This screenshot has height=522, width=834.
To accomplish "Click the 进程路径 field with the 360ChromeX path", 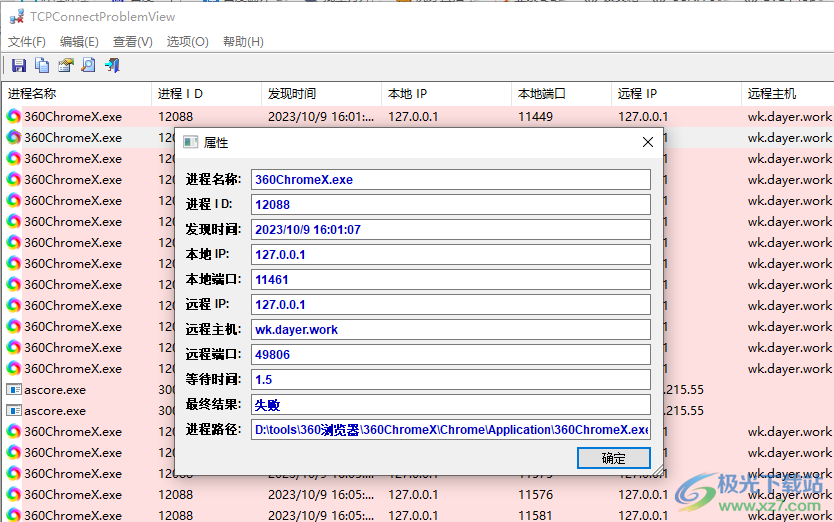I will pyautogui.click(x=451, y=429).
